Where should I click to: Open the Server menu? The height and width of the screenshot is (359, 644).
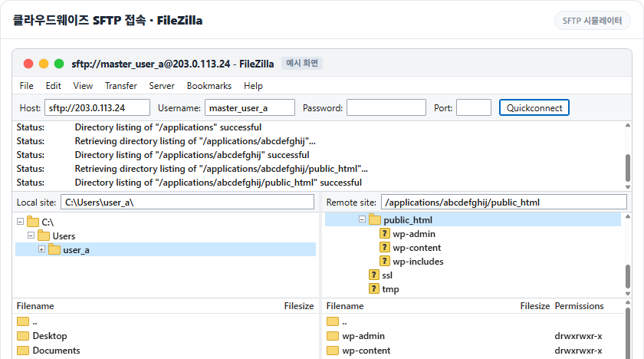pos(162,86)
